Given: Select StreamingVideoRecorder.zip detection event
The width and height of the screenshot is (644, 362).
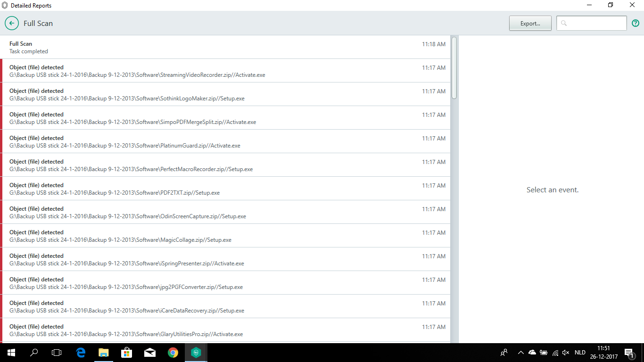Looking at the screenshot, I should click(x=225, y=71).
